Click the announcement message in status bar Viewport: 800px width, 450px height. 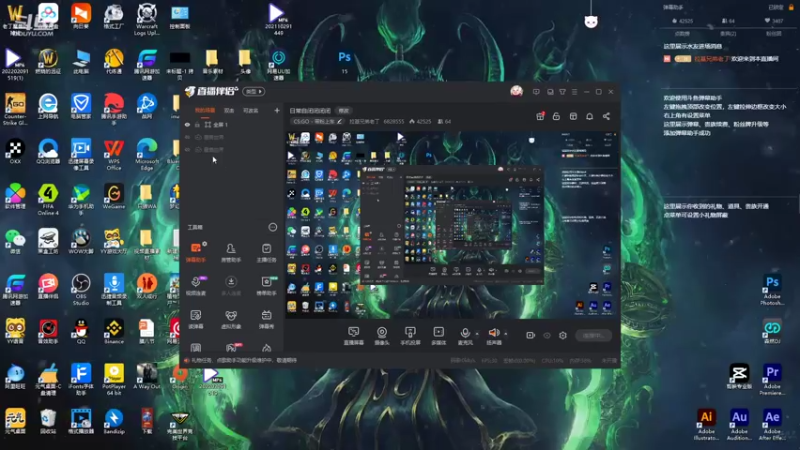[x=244, y=360]
